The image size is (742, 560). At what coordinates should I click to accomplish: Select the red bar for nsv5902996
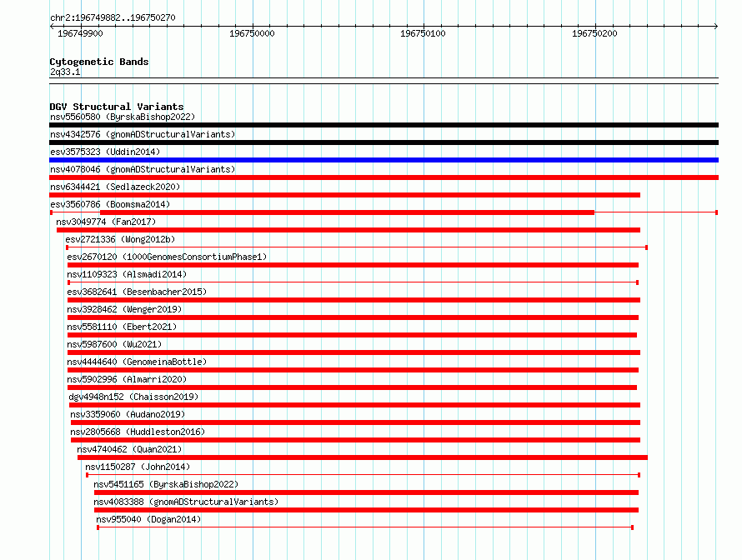click(352, 387)
